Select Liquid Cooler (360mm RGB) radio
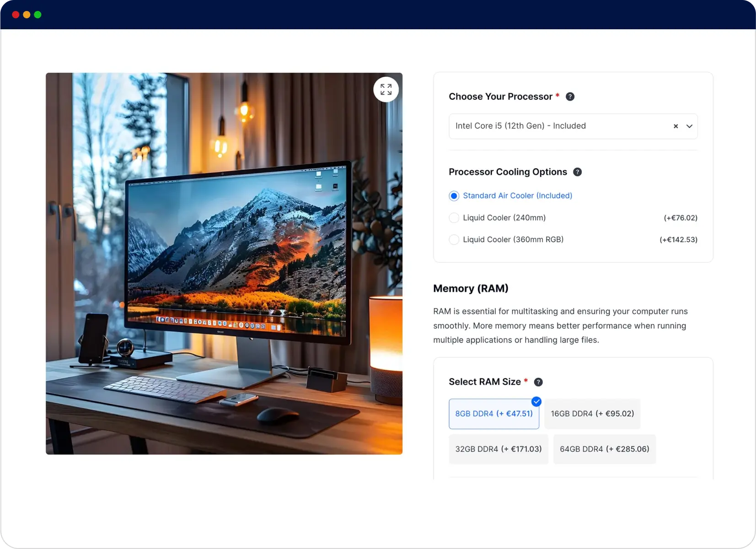The image size is (756, 549). [x=454, y=240]
